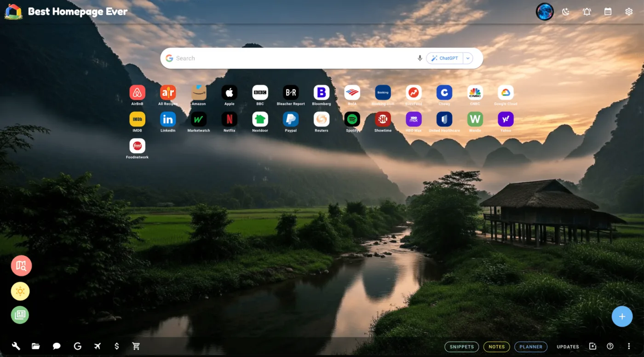The width and height of the screenshot is (644, 357).
Task: Open the Foodnetwork shortcut
Action: point(137,146)
